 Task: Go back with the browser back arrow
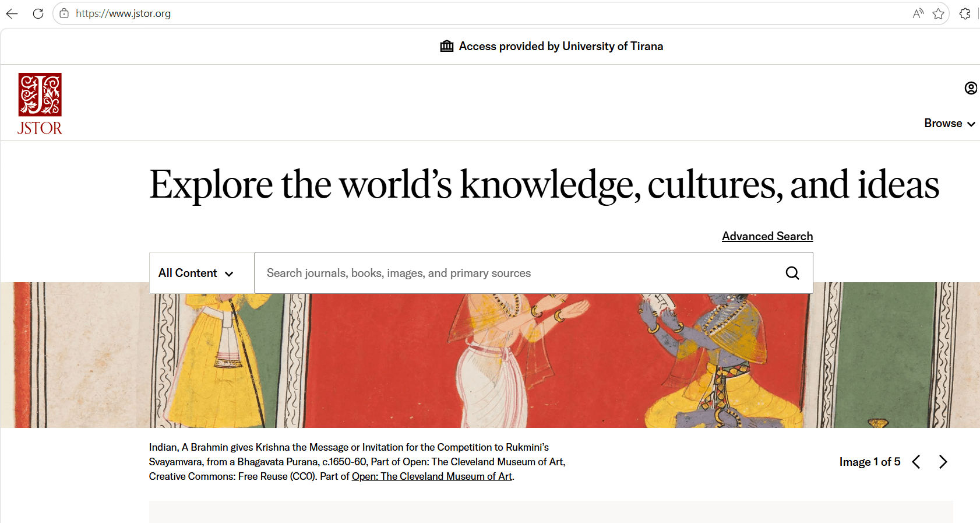click(12, 13)
